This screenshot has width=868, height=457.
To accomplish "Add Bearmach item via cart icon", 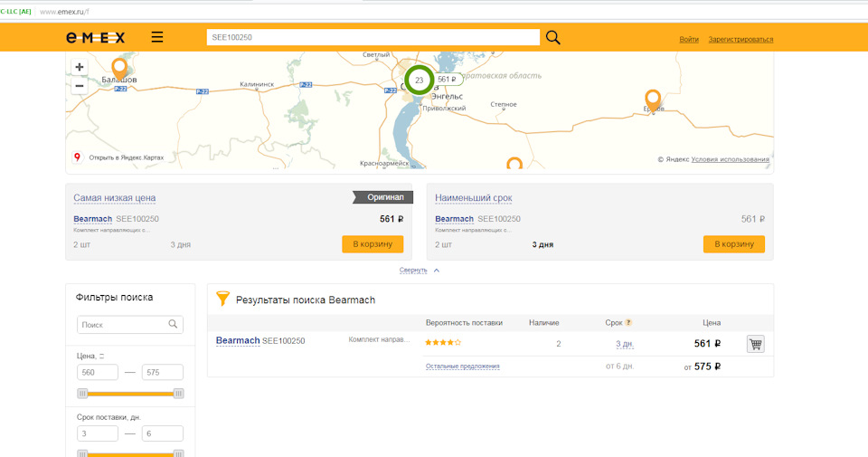I will point(756,344).
